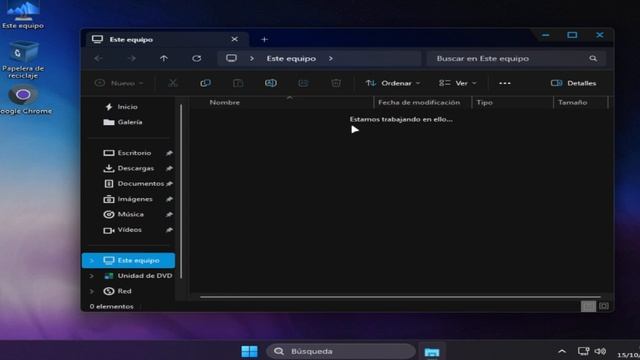This screenshot has width=640, height=360.
Task: Open Documentos in the sidebar
Action: (134, 184)
